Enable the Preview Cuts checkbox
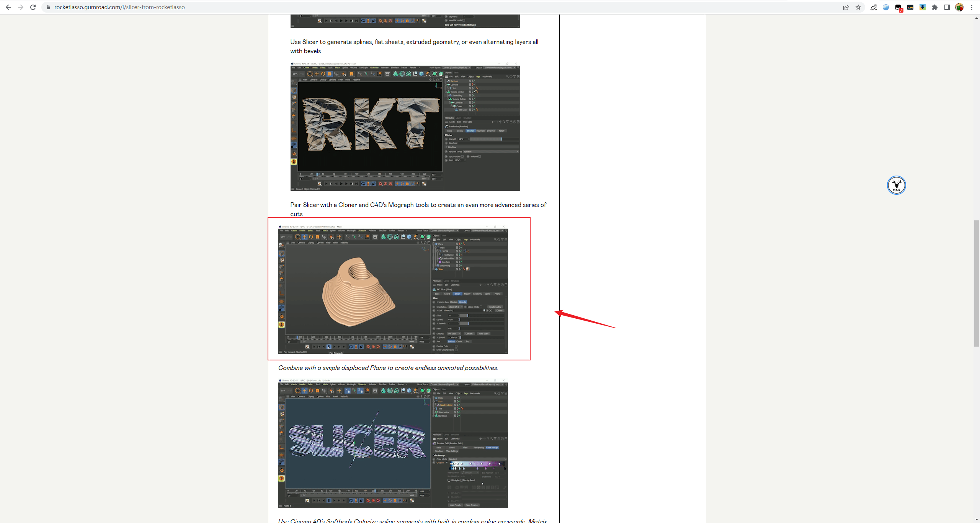 pyautogui.click(x=456, y=346)
